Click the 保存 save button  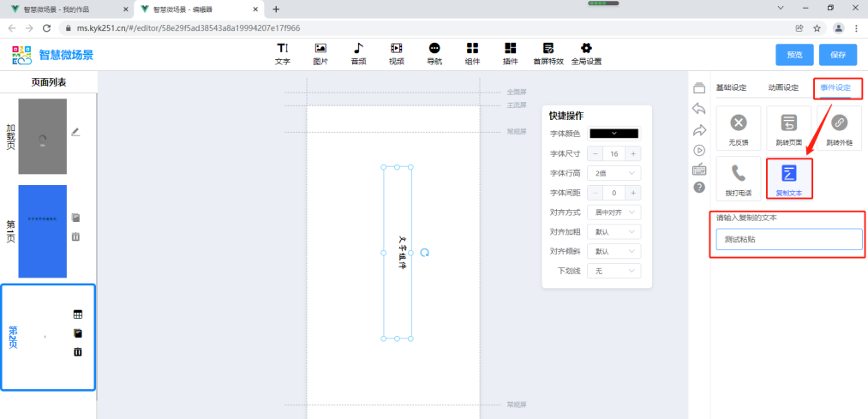click(x=837, y=55)
